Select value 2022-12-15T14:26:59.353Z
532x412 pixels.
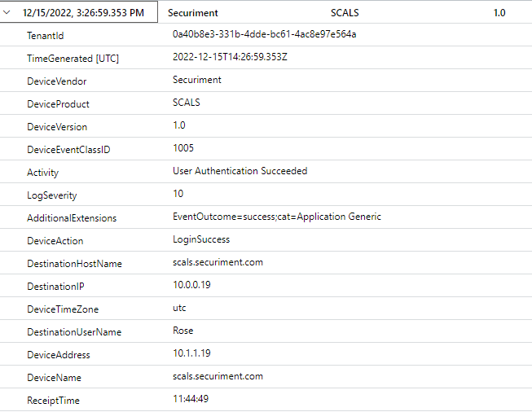(x=230, y=57)
